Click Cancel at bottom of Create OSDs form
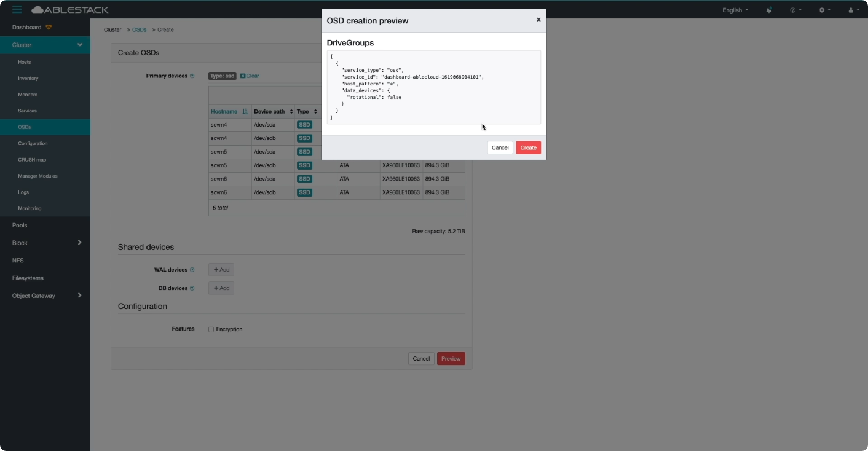 tap(421, 359)
